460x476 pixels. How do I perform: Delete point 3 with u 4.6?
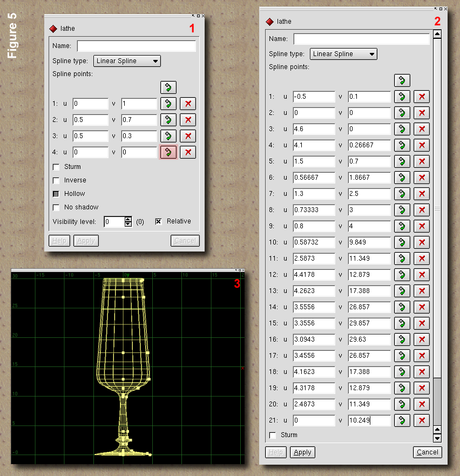click(422, 129)
